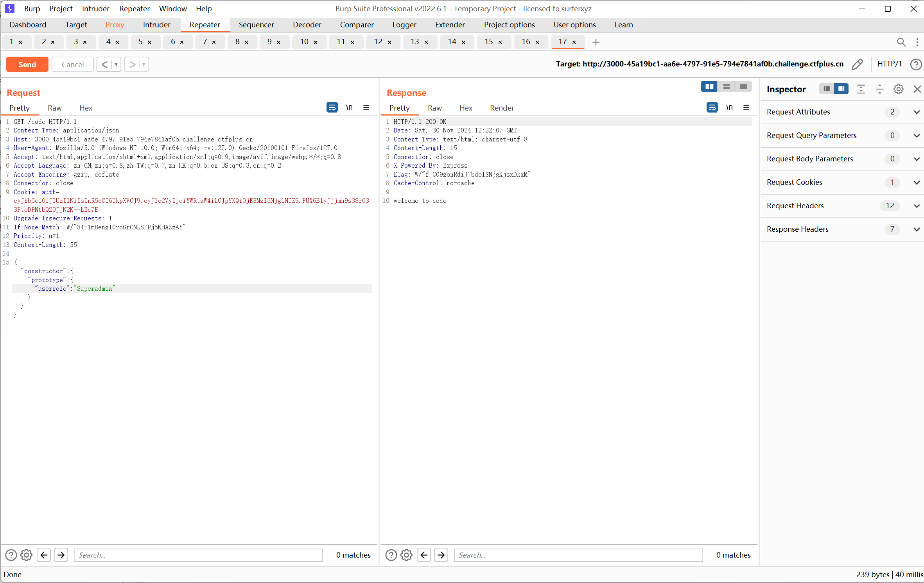Open Response search help icon

point(391,555)
